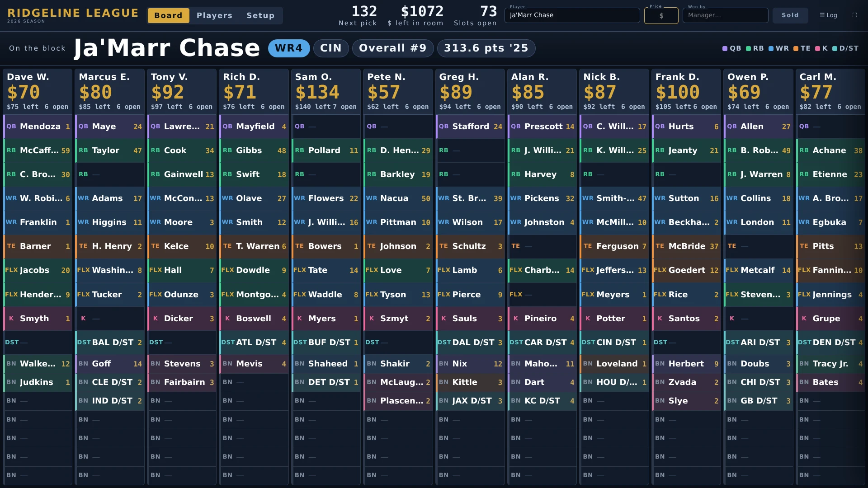The width and height of the screenshot is (868, 488).
Task: Click McBride TE row at 37
Action: 686,246
